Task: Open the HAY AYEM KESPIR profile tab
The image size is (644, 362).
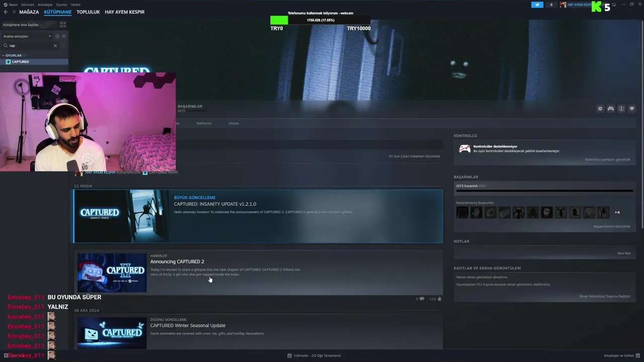Action: [x=124, y=12]
